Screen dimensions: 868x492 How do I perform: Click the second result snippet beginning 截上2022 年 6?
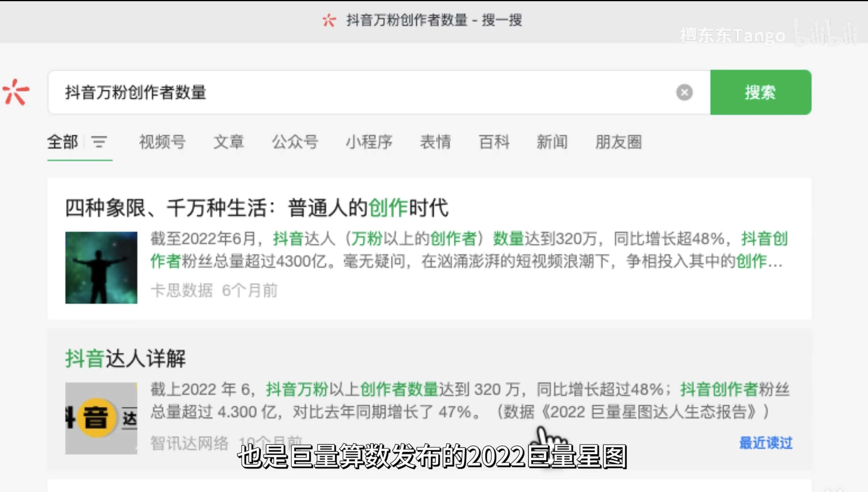[470, 401]
